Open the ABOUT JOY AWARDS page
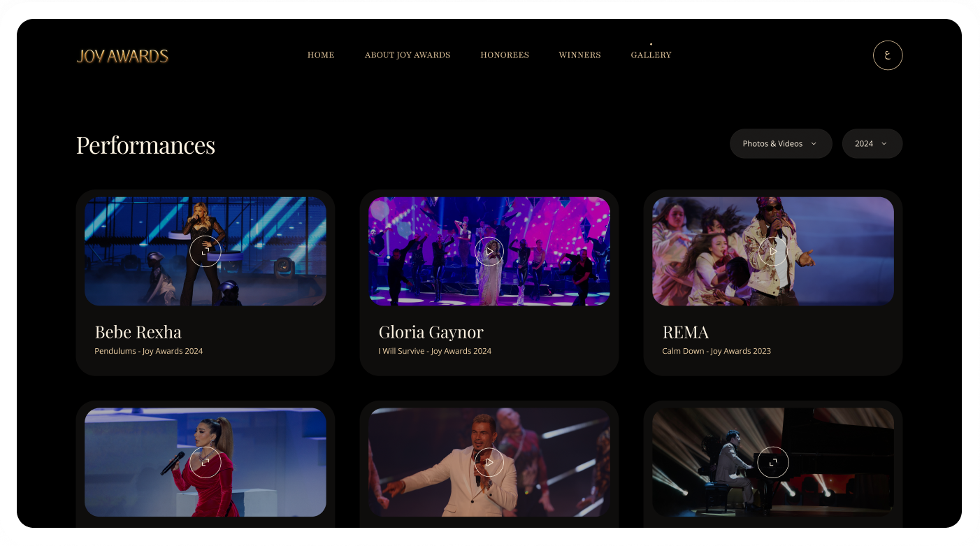980x546 pixels. [x=408, y=55]
